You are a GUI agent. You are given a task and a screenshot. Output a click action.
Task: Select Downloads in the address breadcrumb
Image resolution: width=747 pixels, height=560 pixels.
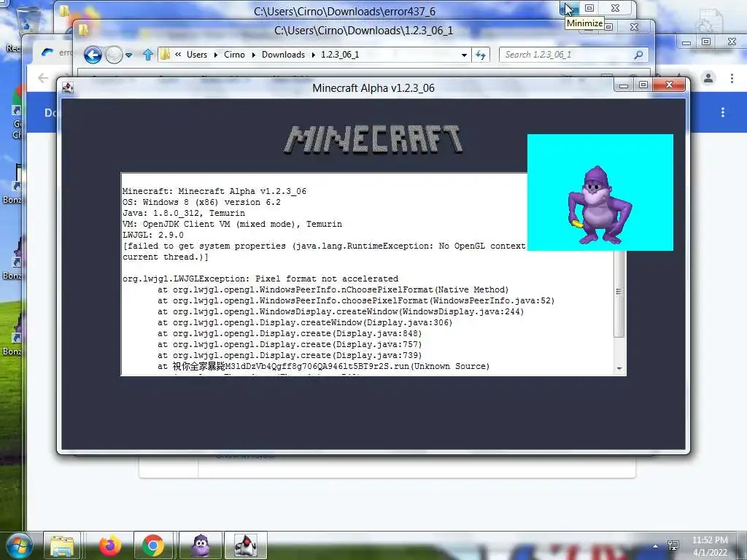[x=283, y=55]
